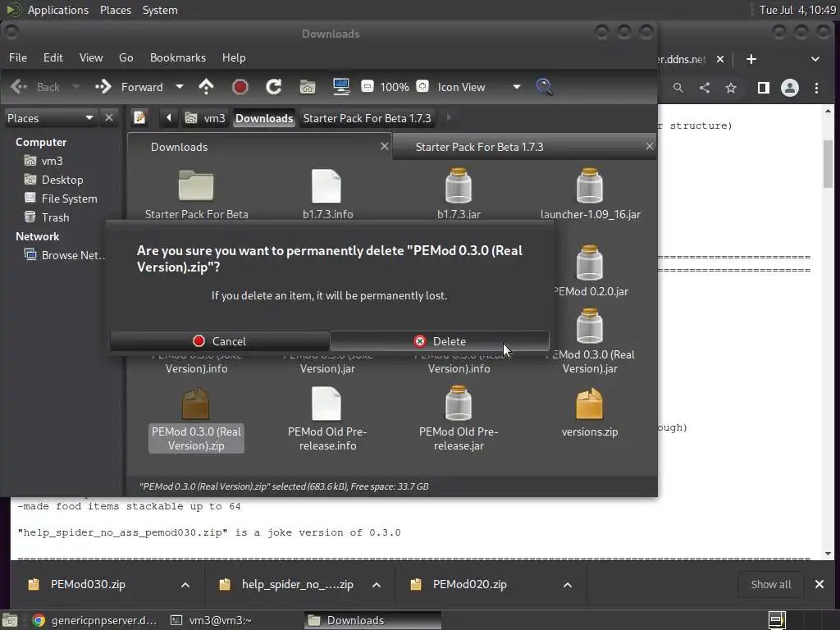840x630 pixels.
Task: Click the red Stop loading icon
Action: click(240, 87)
